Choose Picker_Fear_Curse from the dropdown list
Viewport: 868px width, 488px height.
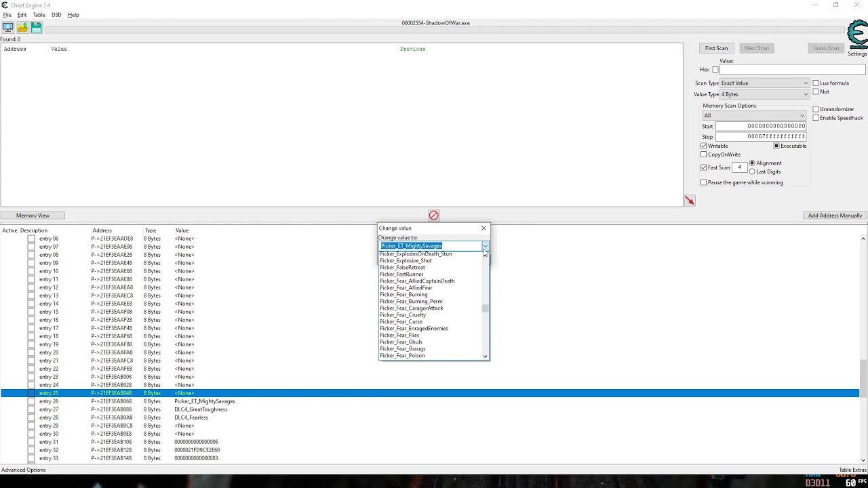click(401, 322)
